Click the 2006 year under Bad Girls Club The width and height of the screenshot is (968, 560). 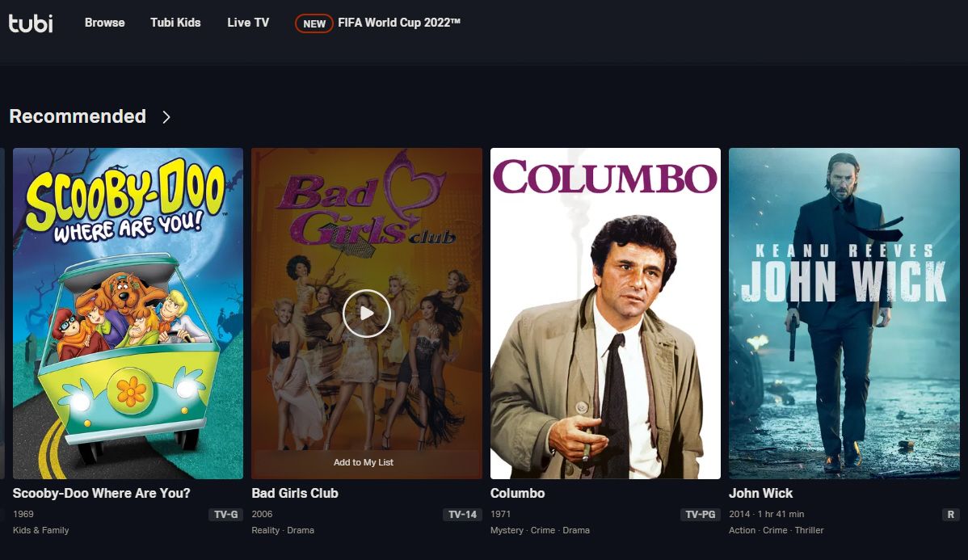pos(262,514)
